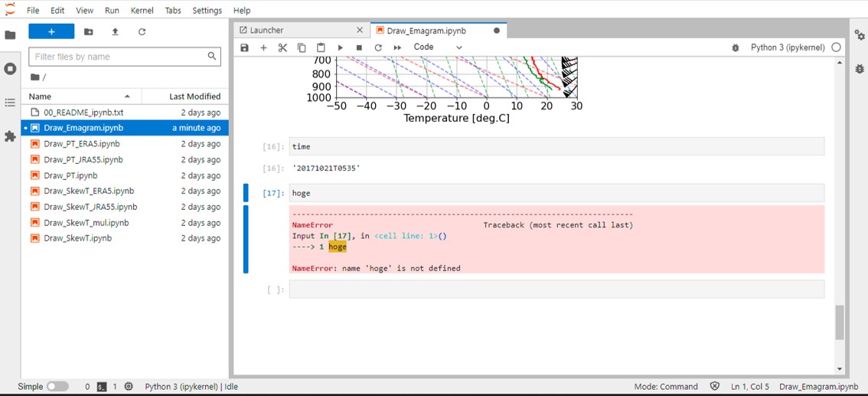
Task: Open the File Browser sidebar folder icon
Action: (x=10, y=35)
